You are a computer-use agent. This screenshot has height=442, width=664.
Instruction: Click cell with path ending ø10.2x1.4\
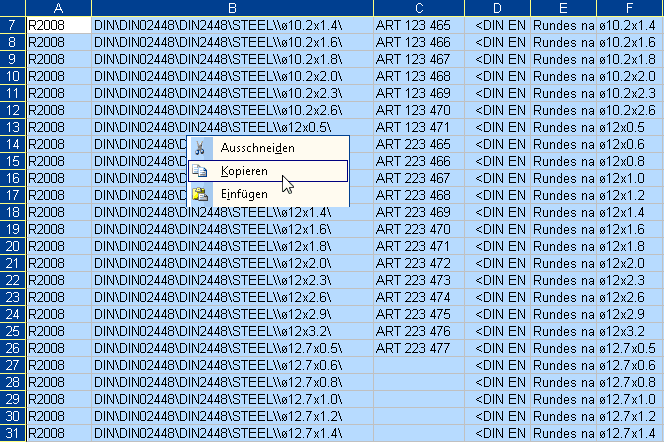(x=231, y=24)
